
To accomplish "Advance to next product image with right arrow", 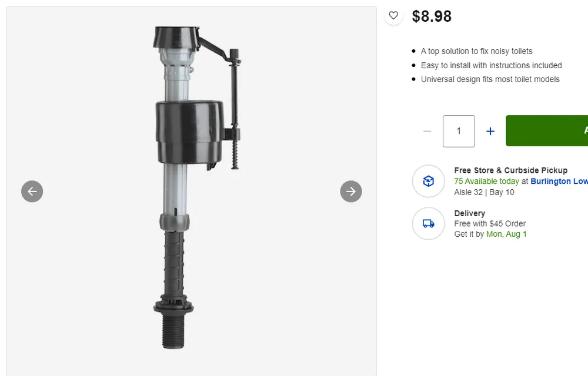I will click(x=351, y=192).
